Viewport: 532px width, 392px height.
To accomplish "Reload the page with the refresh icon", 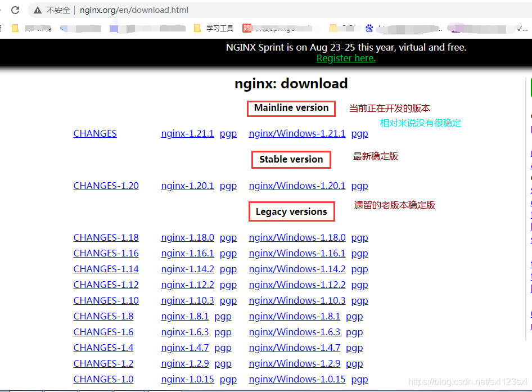I will coord(15,10).
